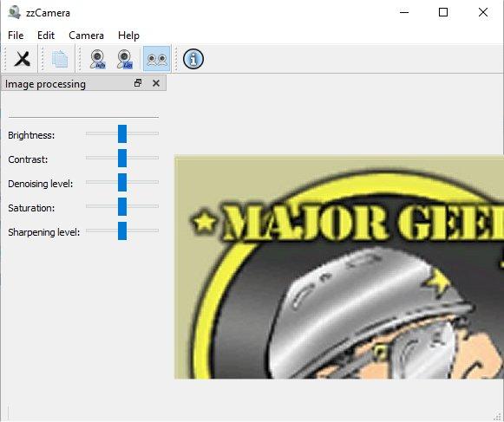Toggle the dual webcams toolbar button
The image size is (504, 422).
coord(156,59)
